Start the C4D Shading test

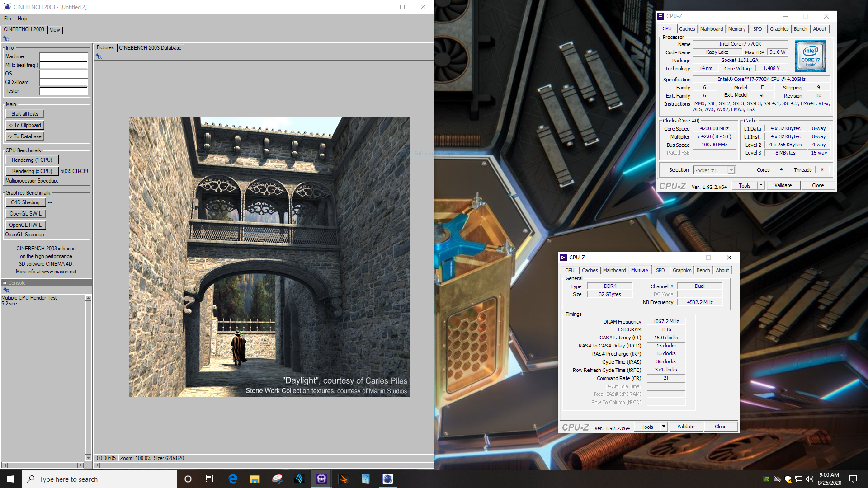click(x=26, y=202)
